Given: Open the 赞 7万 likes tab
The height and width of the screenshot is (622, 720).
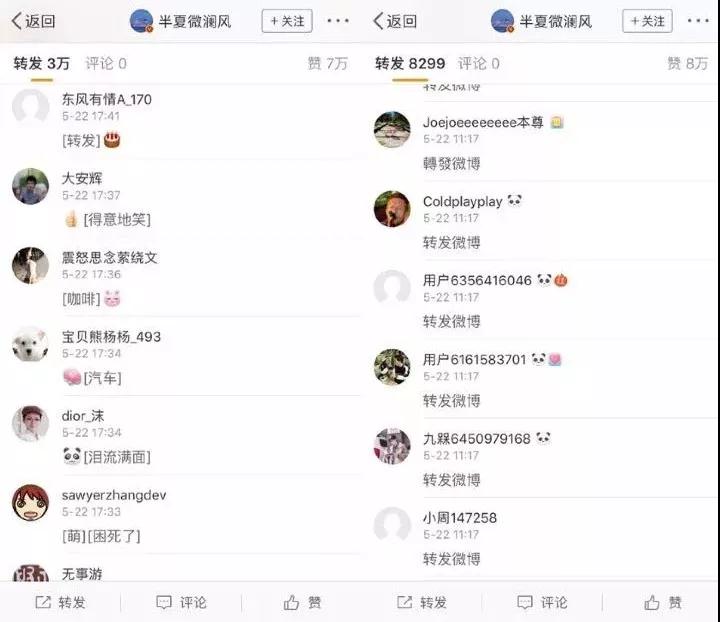Looking at the screenshot, I should coord(327,63).
